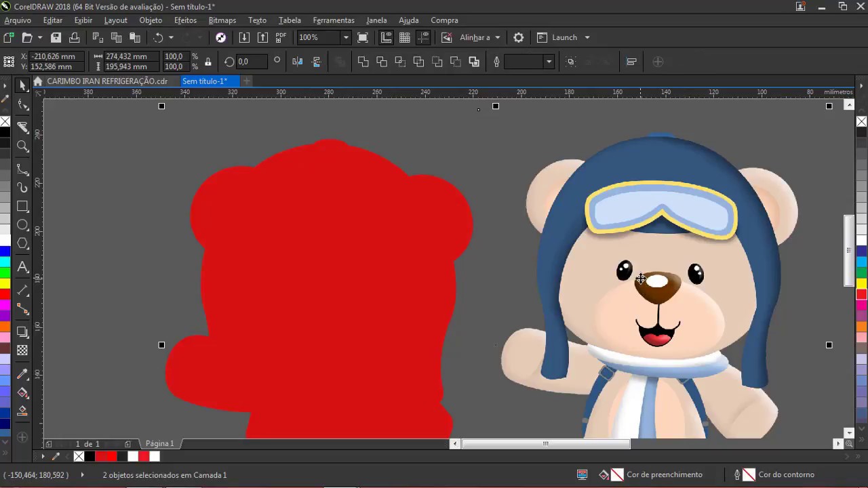This screenshot has width=868, height=488.
Task: Open the zoom level 100% dropdown
Action: click(x=345, y=37)
